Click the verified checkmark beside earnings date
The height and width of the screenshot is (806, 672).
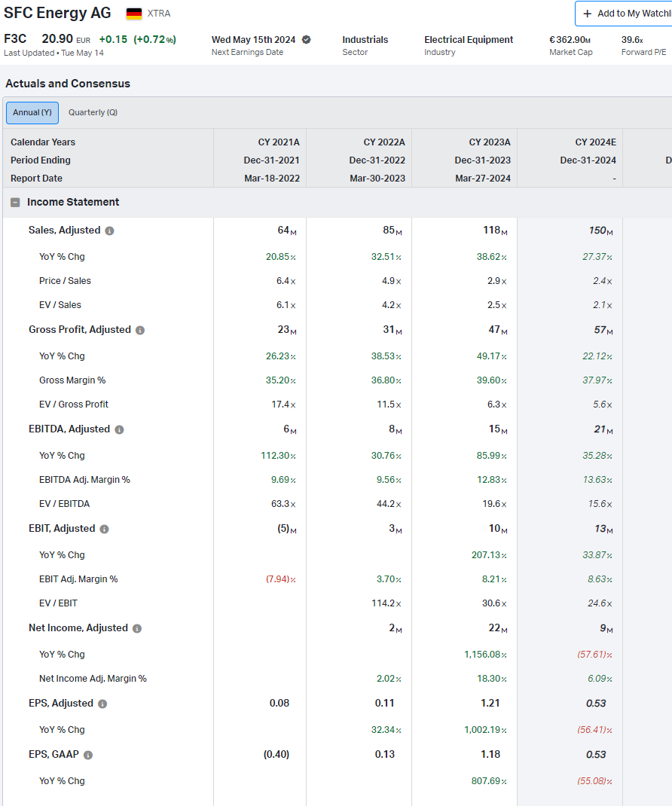[x=307, y=40]
